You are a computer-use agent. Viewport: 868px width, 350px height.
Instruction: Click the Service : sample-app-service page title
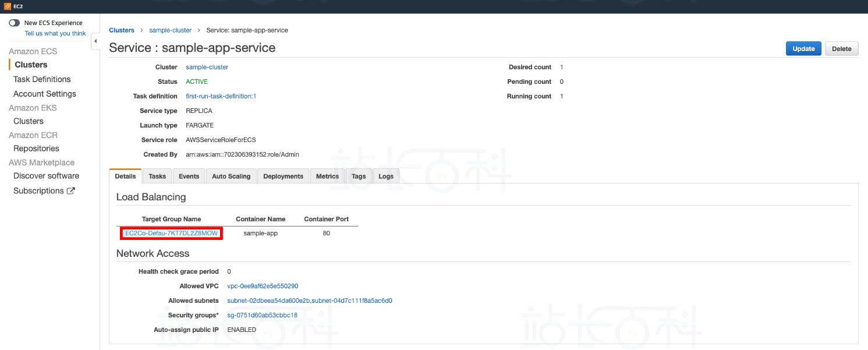click(192, 48)
